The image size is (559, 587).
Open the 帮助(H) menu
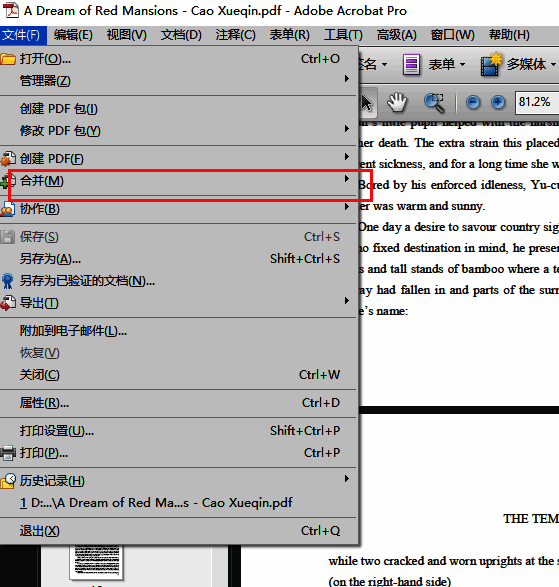pyautogui.click(x=509, y=35)
